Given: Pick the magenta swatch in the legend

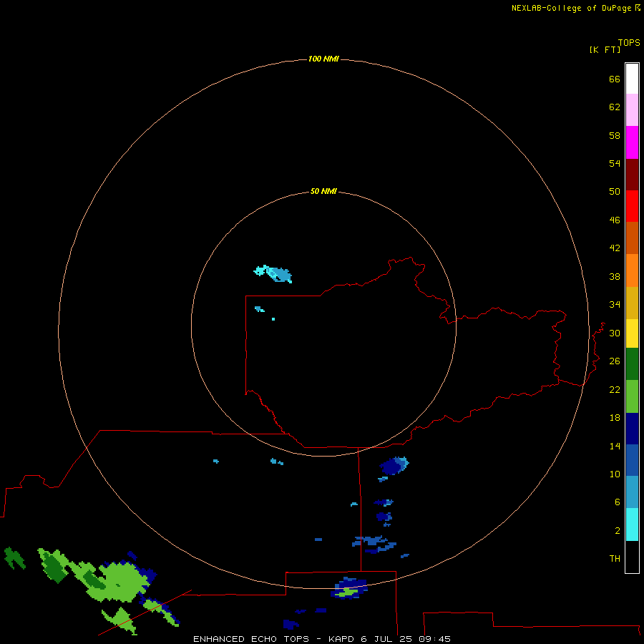Looking at the screenshot, I should pos(632,142).
